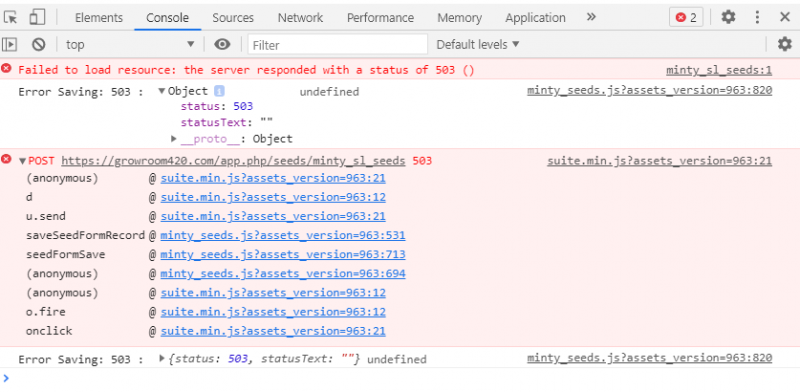Open the DevTools three-dot customize menu

point(757,17)
